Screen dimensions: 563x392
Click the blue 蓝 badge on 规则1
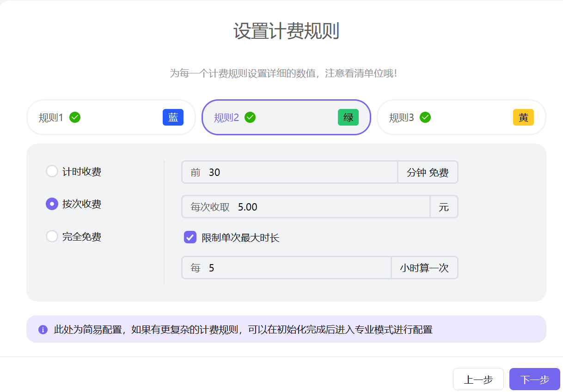[x=173, y=117]
